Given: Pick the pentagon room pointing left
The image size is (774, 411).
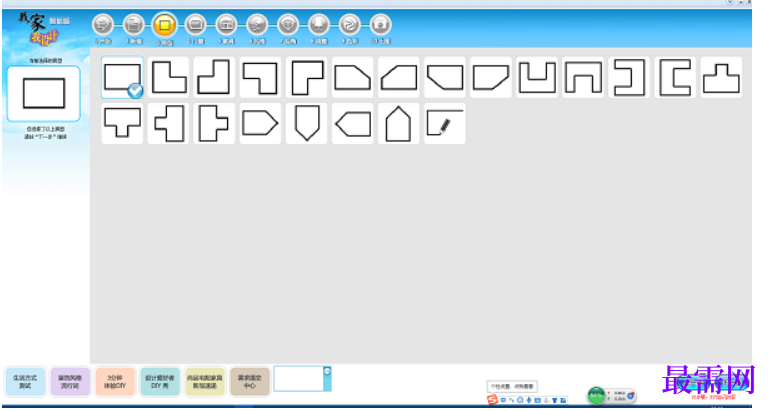Looking at the screenshot, I should coord(352,123).
